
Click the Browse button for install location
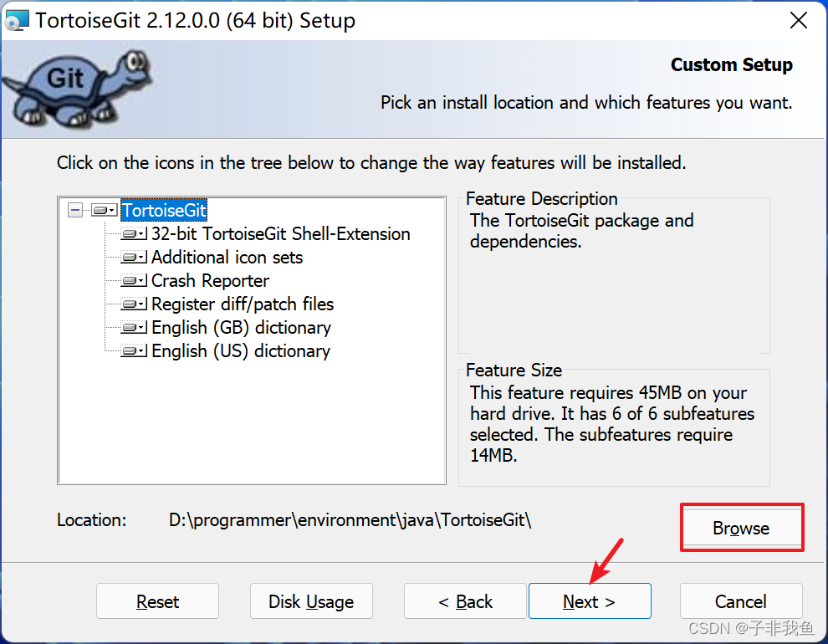click(741, 528)
